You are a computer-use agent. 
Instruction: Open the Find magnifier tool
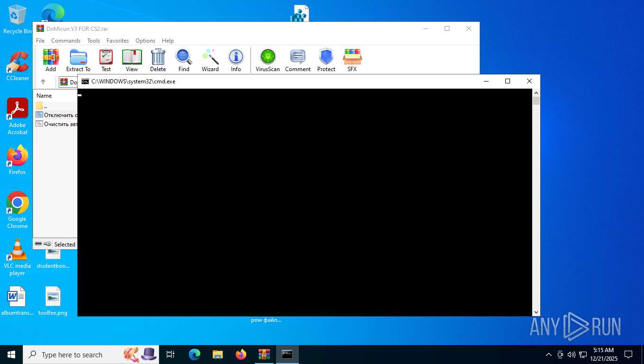click(x=184, y=60)
